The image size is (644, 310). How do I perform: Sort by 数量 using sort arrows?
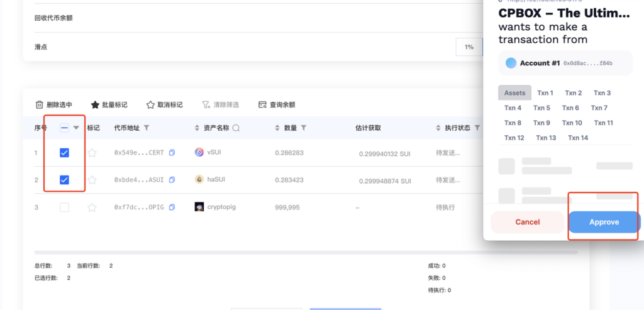(277, 128)
